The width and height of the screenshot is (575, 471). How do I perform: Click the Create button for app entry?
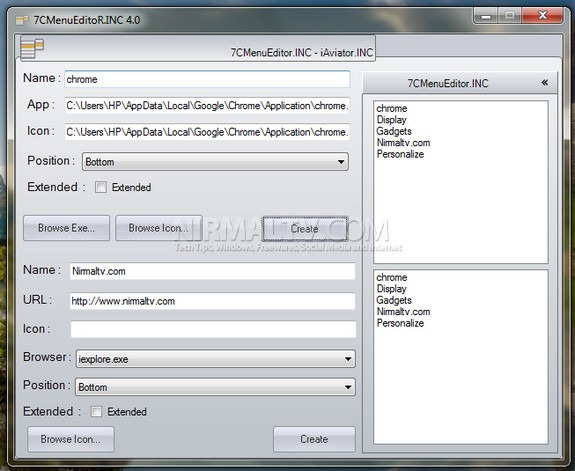(304, 229)
